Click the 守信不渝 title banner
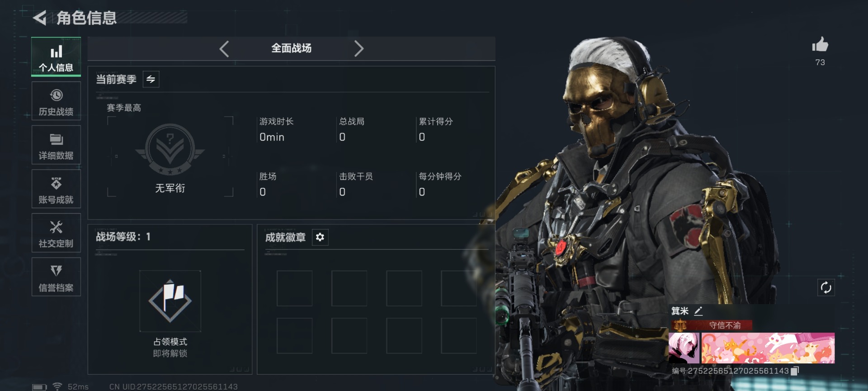The height and width of the screenshot is (391, 868). 711,325
